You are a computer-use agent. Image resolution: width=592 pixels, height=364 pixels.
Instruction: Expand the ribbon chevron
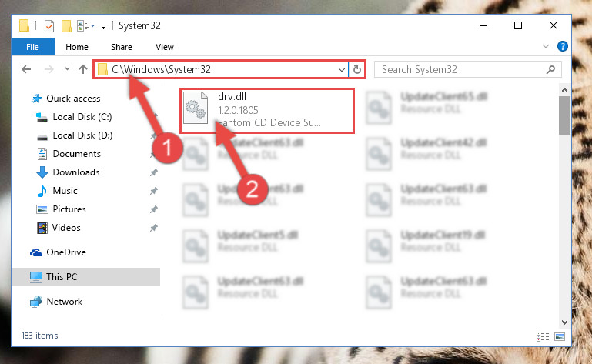tap(546, 46)
